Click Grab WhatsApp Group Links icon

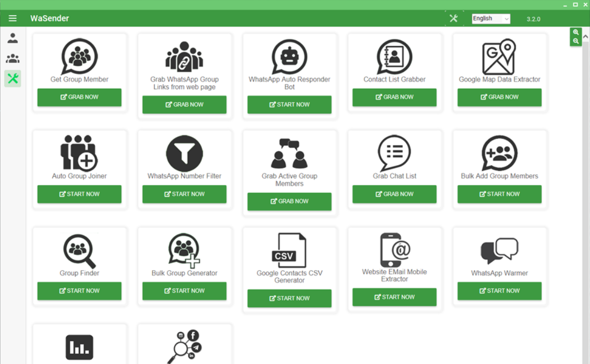184,57
